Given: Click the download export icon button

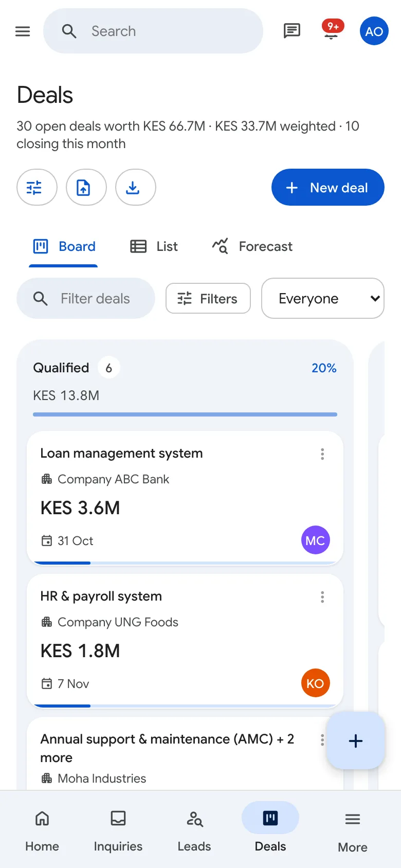Looking at the screenshot, I should pyautogui.click(x=136, y=187).
